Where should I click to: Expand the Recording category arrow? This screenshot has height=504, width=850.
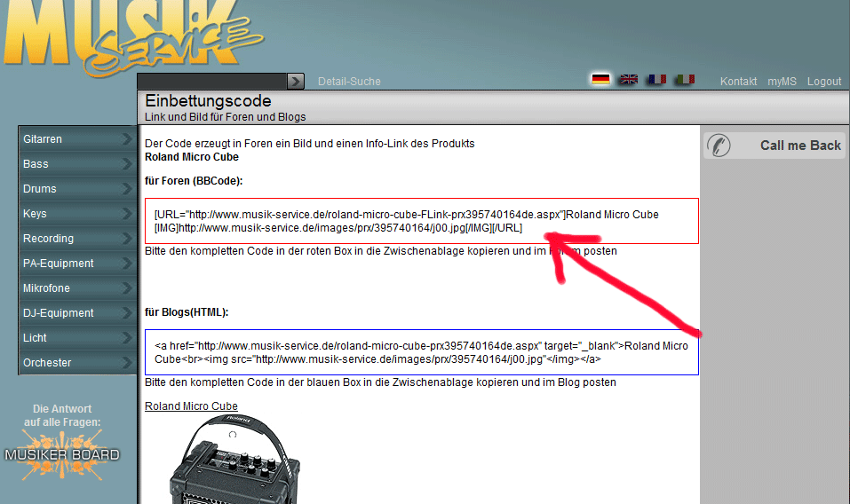[x=126, y=239]
